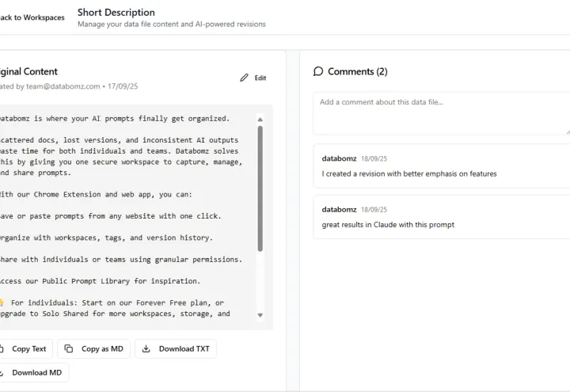Click the 'Short Description' page title
Viewport: 570px width, 392px height.
point(116,13)
